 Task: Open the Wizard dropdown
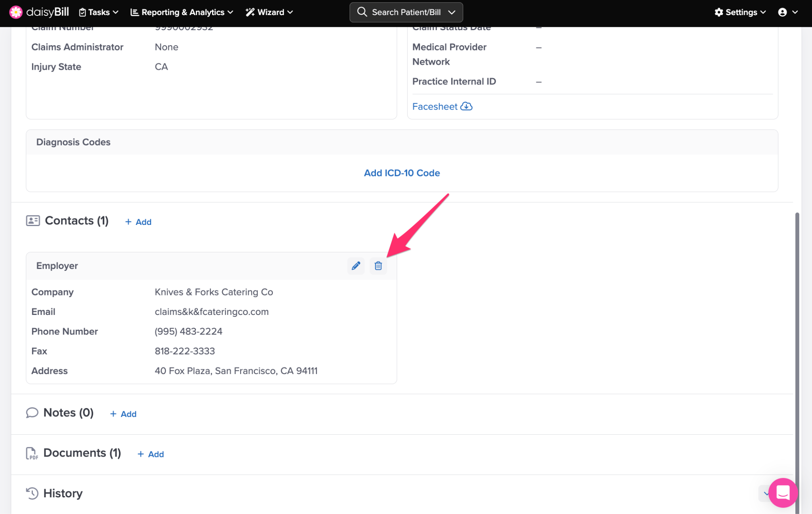(270, 12)
